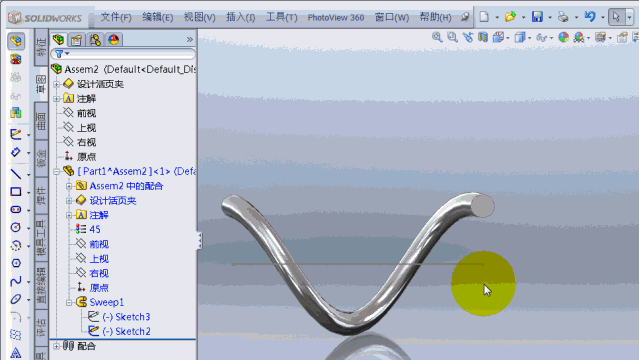This screenshot has height=360, width=639.
Task: Open View Settings monitor icon
Action: click(x=600, y=38)
